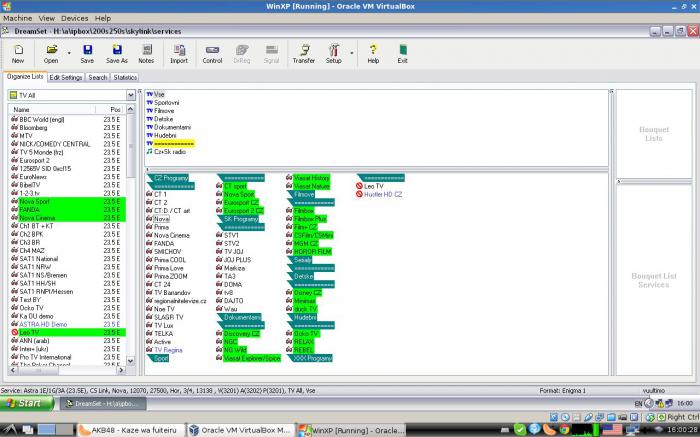Open the Devices menu of VirtualBox
Viewport: 700px width, 437px height.
pyautogui.click(x=75, y=18)
